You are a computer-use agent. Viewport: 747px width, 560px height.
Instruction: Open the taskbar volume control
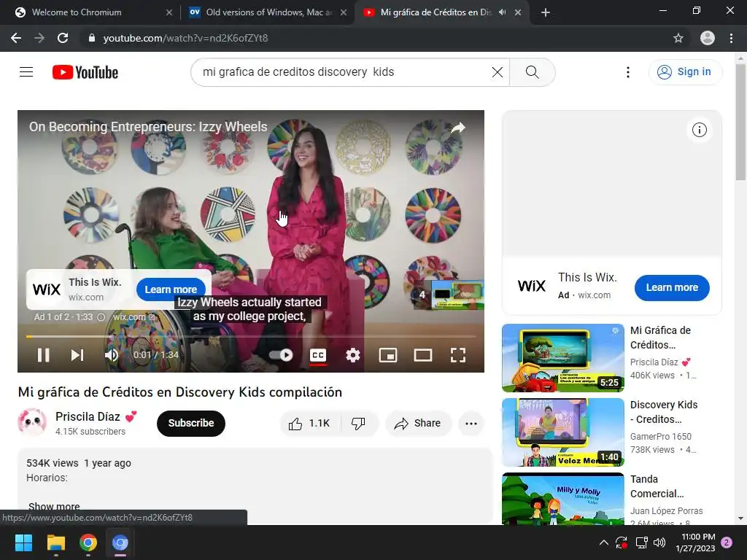coord(659,542)
